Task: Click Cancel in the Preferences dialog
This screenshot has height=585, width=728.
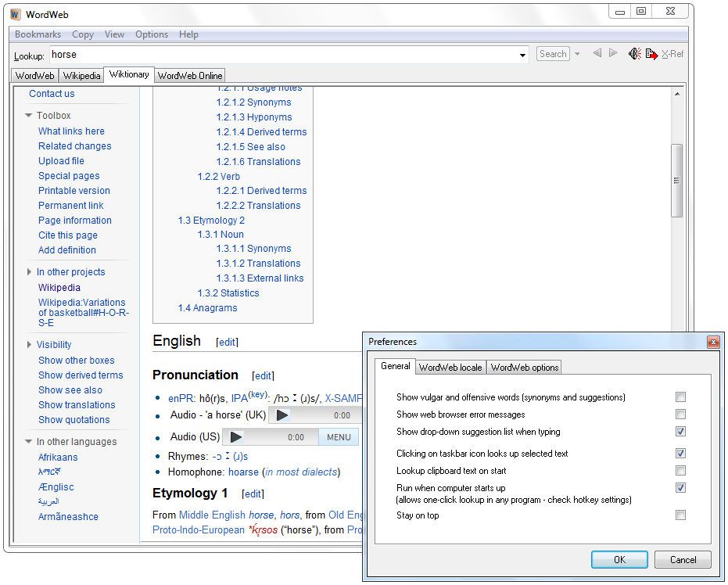Action: (683, 559)
